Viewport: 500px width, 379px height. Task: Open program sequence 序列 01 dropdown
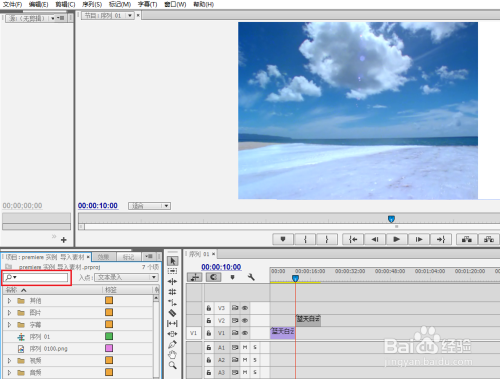coord(130,15)
